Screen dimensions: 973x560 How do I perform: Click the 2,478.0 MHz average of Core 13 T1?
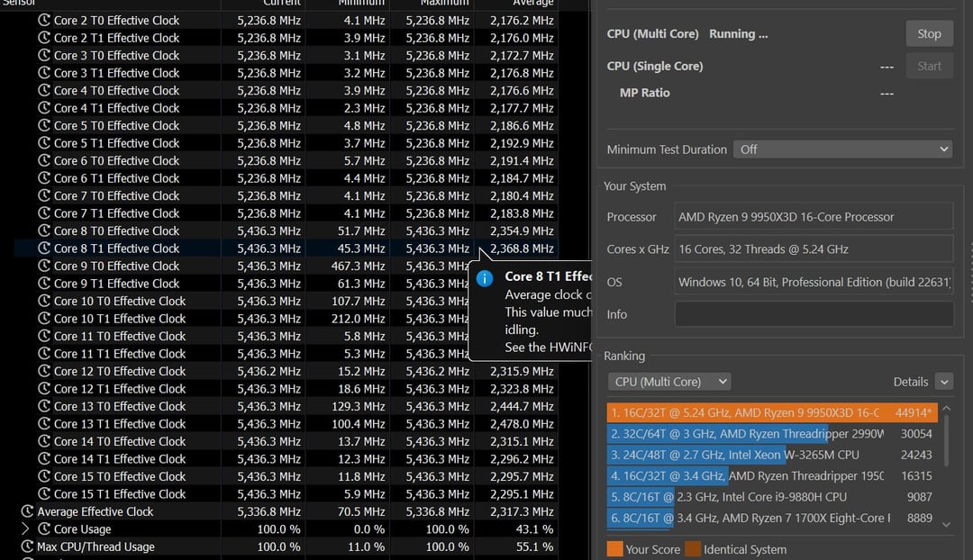522,424
